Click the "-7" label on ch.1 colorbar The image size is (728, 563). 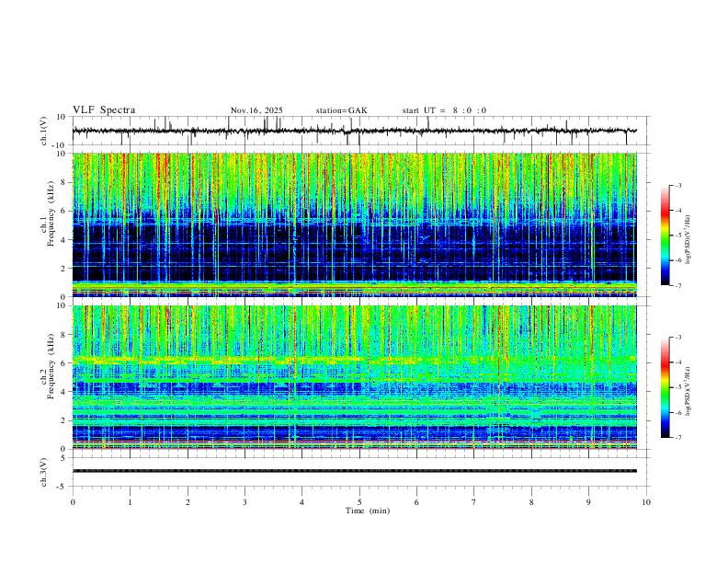coord(677,285)
